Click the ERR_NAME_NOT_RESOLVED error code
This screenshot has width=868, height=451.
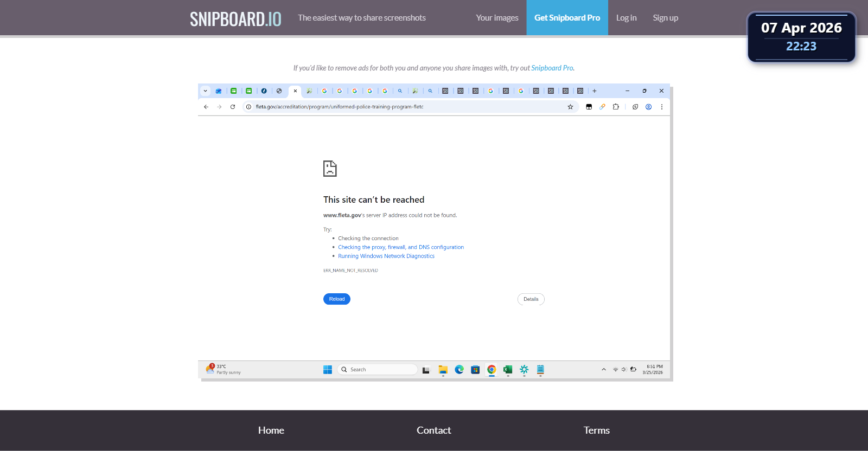tap(350, 270)
